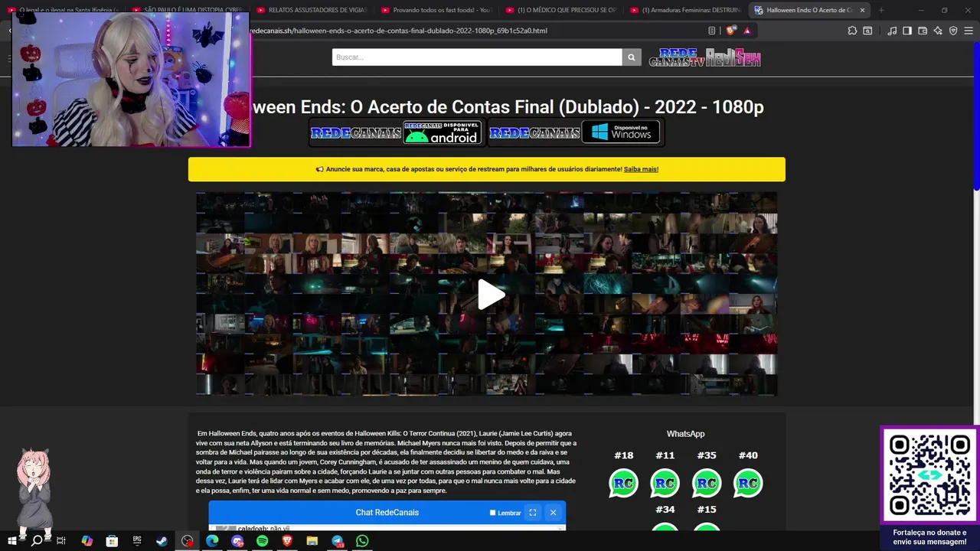Open the RedeCanais Windows app banner

(x=575, y=132)
